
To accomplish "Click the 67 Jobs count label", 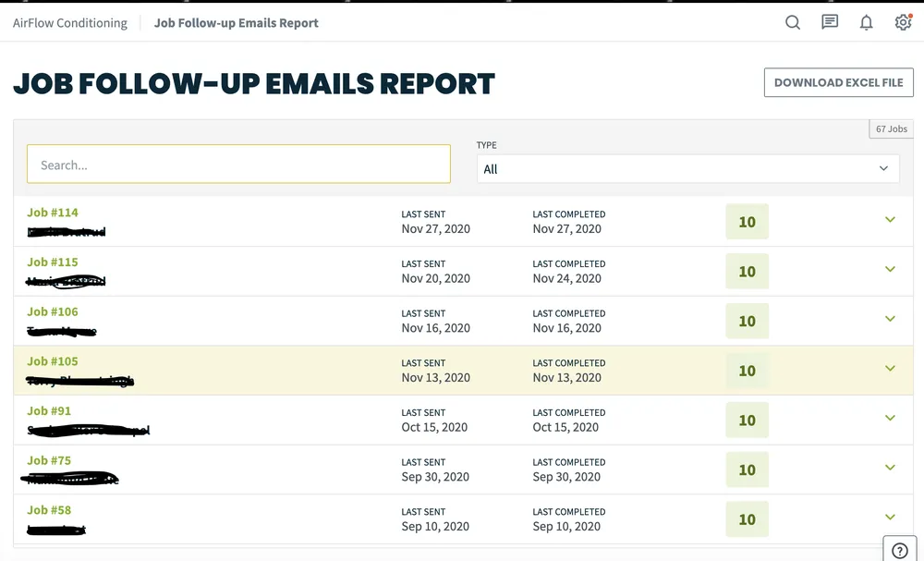I will point(891,129).
